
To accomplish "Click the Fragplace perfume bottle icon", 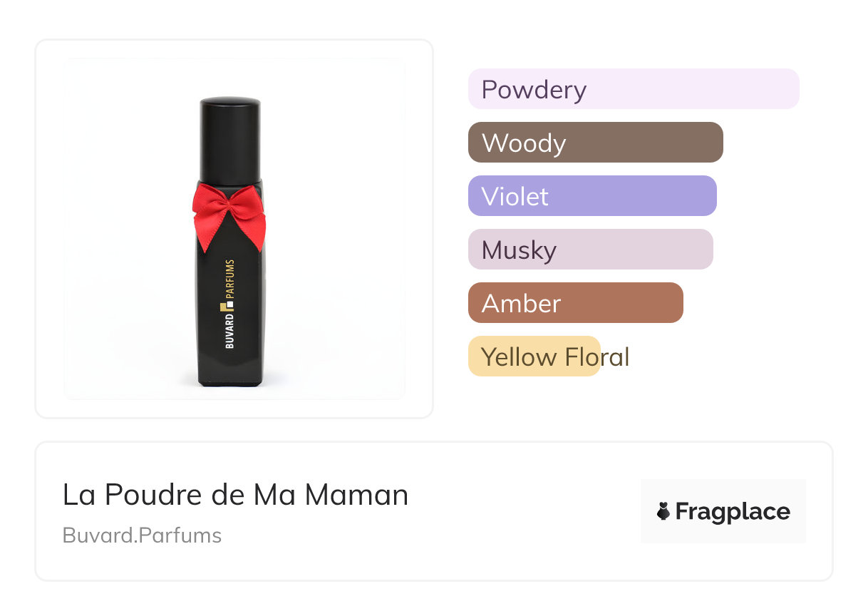I will pos(663,511).
